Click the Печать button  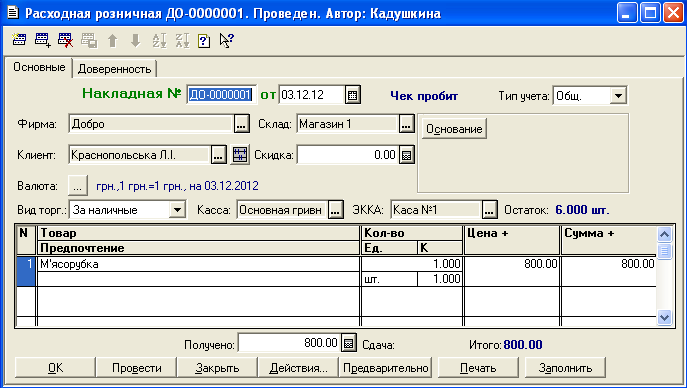click(478, 368)
